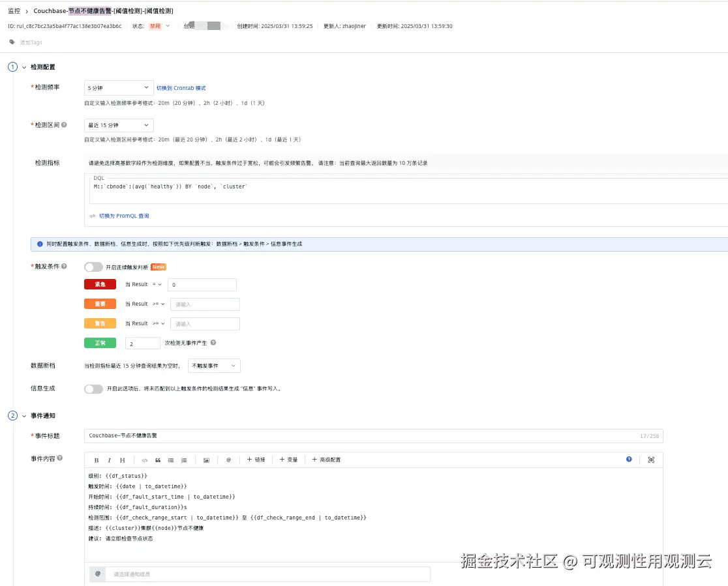Screen dimensions: 728x586
Task: Open operator dropdown for 紧急 condition
Action: (157, 284)
